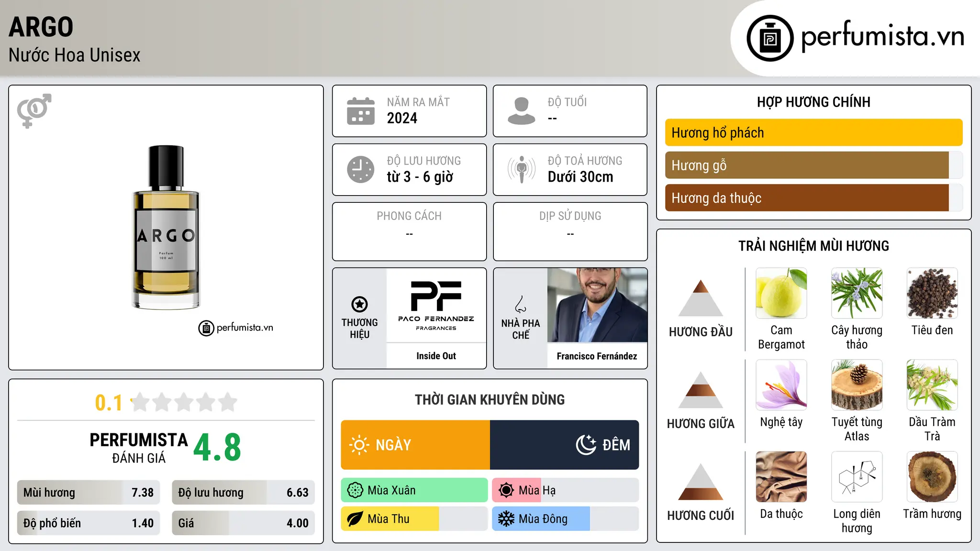The height and width of the screenshot is (551, 980).
Task: Open the Da thuộc note image
Action: click(781, 477)
